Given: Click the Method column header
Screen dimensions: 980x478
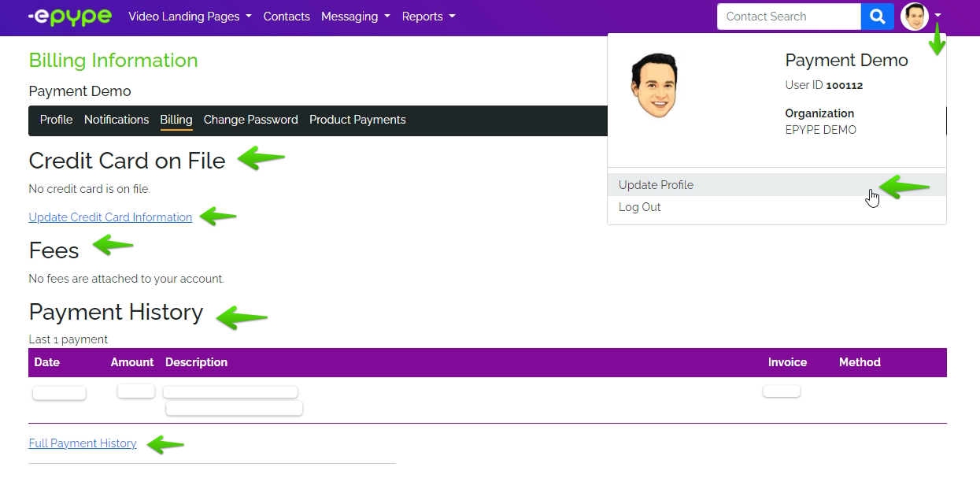Looking at the screenshot, I should (x=860, y=362).
